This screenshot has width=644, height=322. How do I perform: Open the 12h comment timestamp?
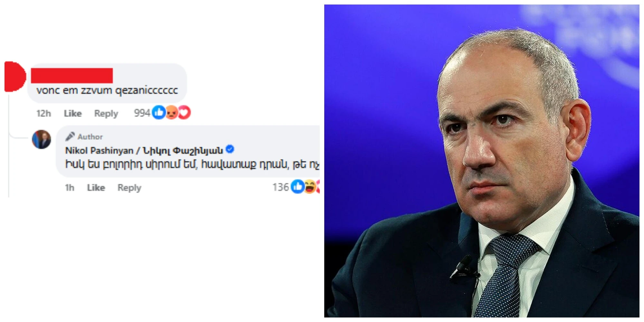pos(43,113)
